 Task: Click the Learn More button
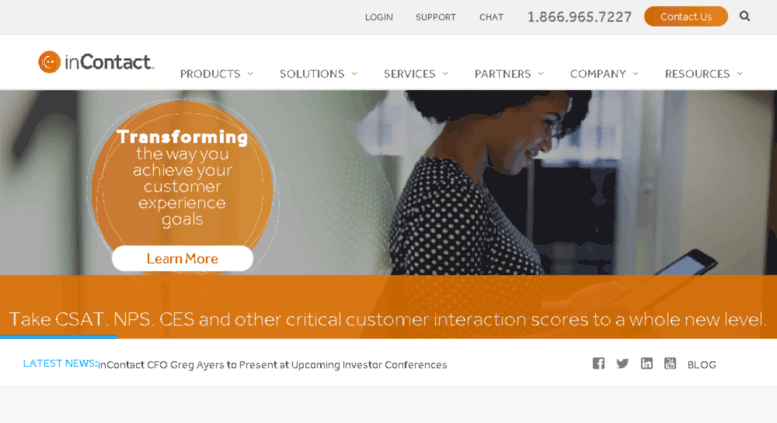182,259
